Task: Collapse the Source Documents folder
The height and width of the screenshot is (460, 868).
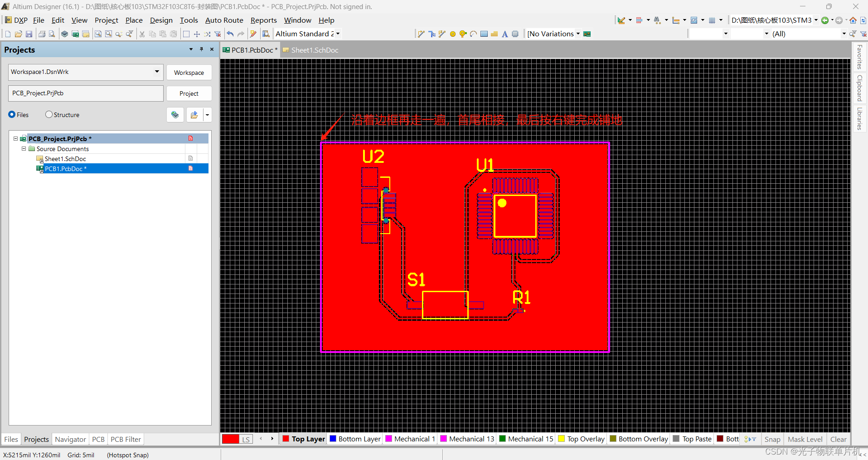Action: (24, 149)
